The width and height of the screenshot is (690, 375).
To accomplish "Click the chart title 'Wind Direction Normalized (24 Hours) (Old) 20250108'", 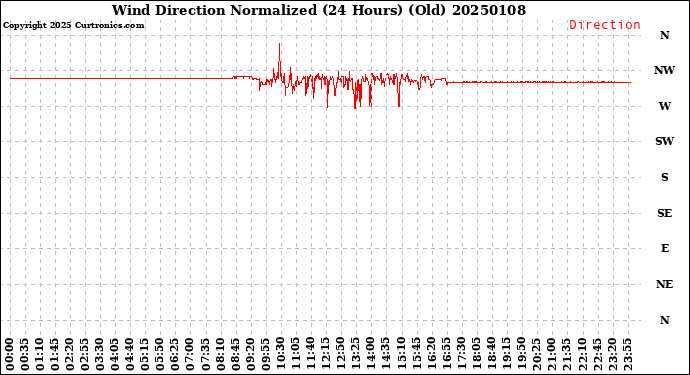I will point(319,10).
